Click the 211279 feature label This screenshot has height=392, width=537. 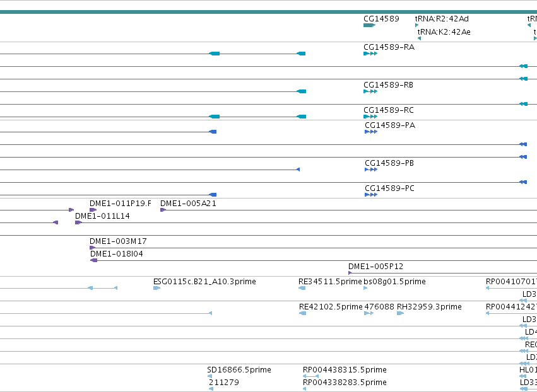(224, 383)
